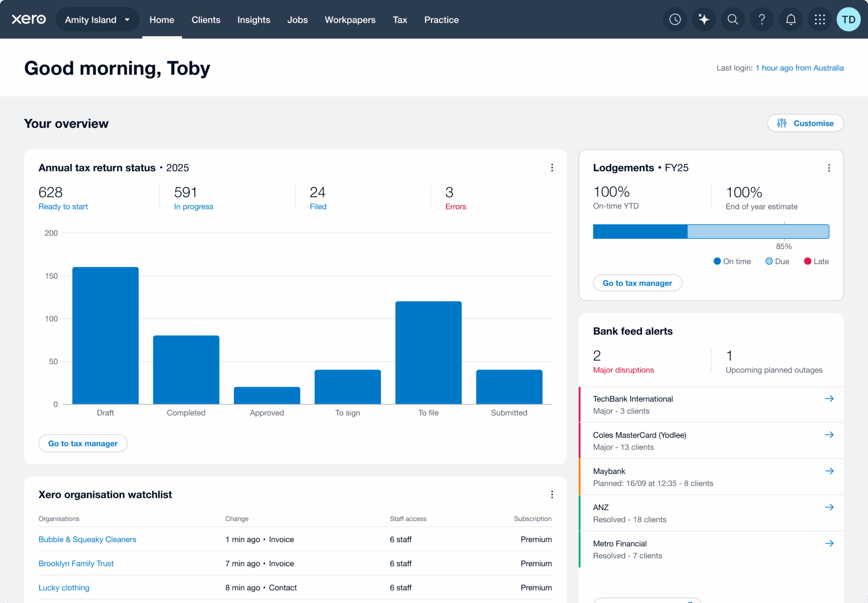This screenshot has width=868, height=603.
Task: Launch the AI assistant sparkle icon
Action: 704,19
